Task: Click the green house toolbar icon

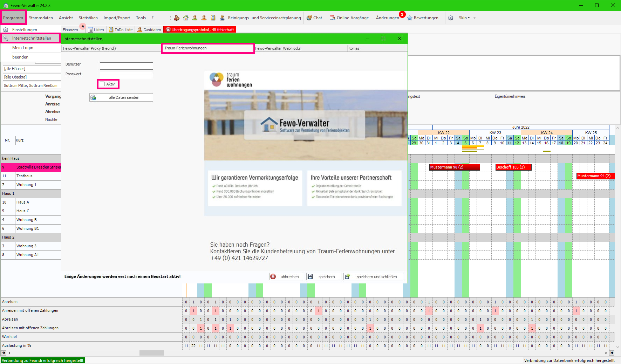Action: pos(186,18)
